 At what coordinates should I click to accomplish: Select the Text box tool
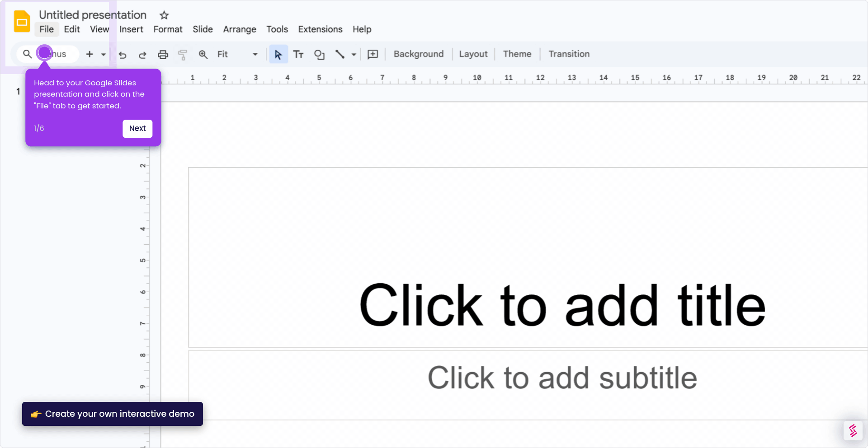(298, 54)
